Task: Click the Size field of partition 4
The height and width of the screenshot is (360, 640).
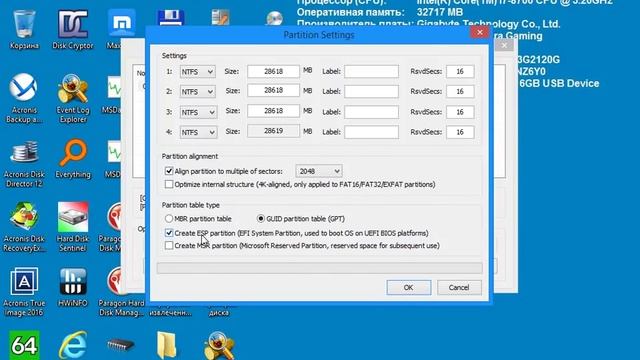Action: [273, 131]
